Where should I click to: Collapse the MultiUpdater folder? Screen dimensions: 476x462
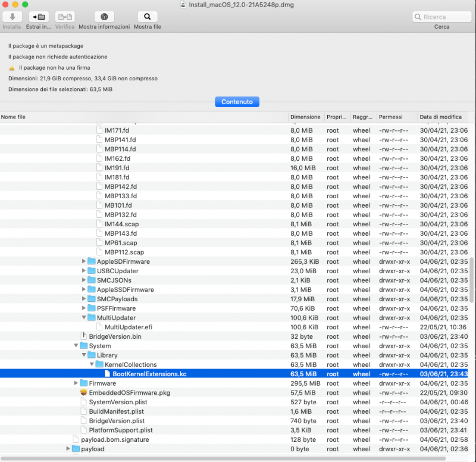point(84,318)
